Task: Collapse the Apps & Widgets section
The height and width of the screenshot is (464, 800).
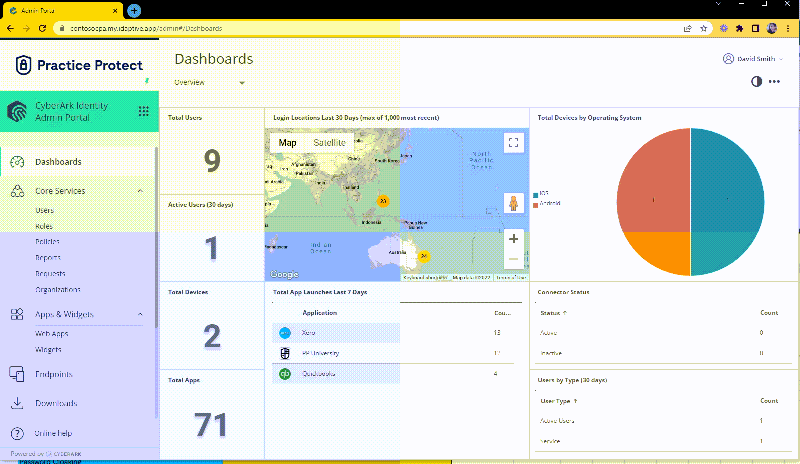Action: coord(140,314)
